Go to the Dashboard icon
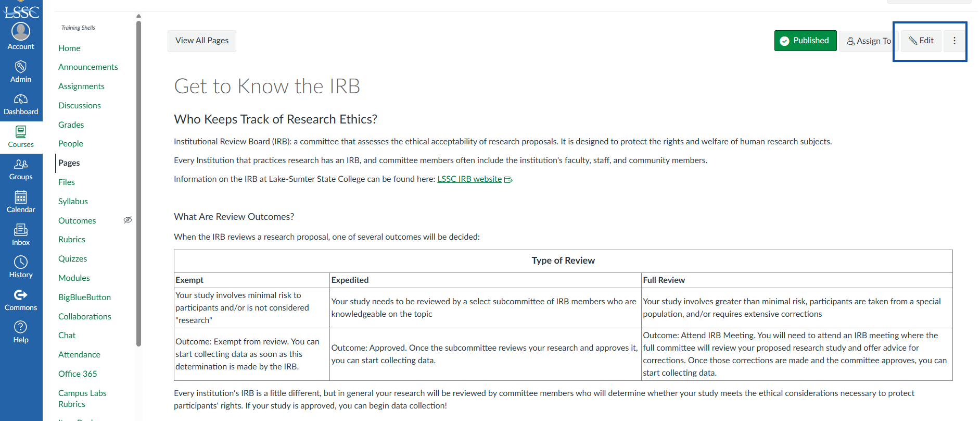 [21, 99]
